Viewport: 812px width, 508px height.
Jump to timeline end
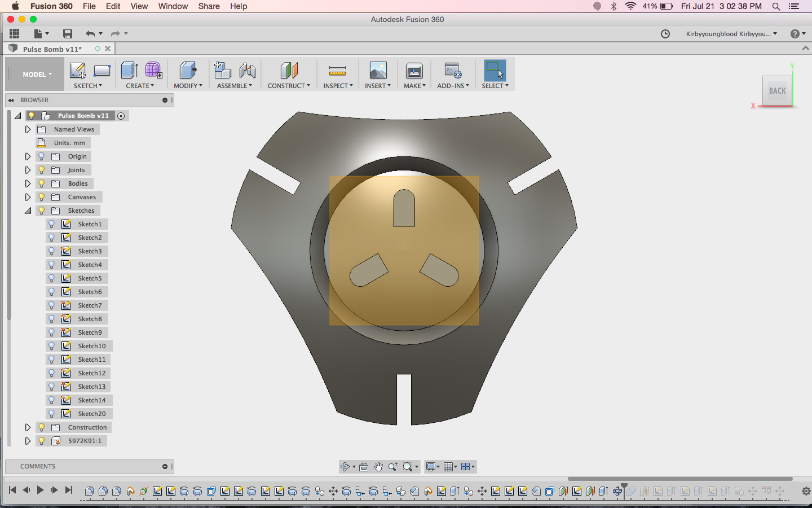(69, 491)
